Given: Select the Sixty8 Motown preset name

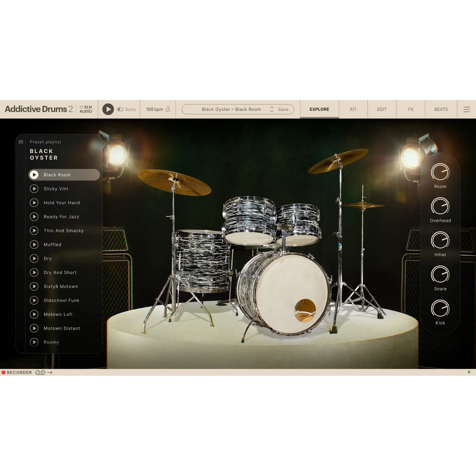Looking at the screenshot, I should (61, 287).
